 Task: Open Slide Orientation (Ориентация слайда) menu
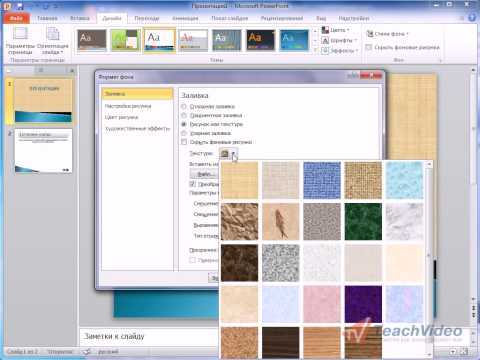tap(52, 41)
